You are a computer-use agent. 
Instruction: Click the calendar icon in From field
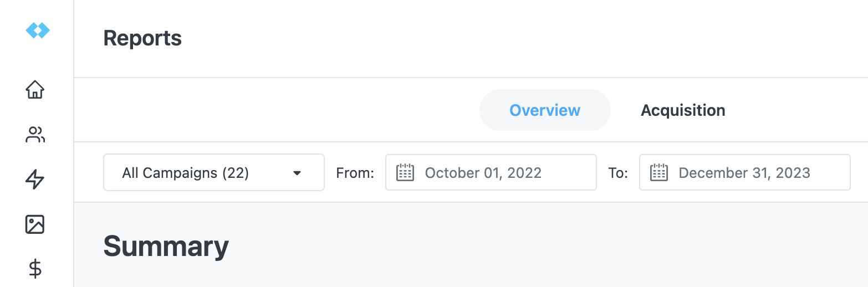(x=405, y=172)
